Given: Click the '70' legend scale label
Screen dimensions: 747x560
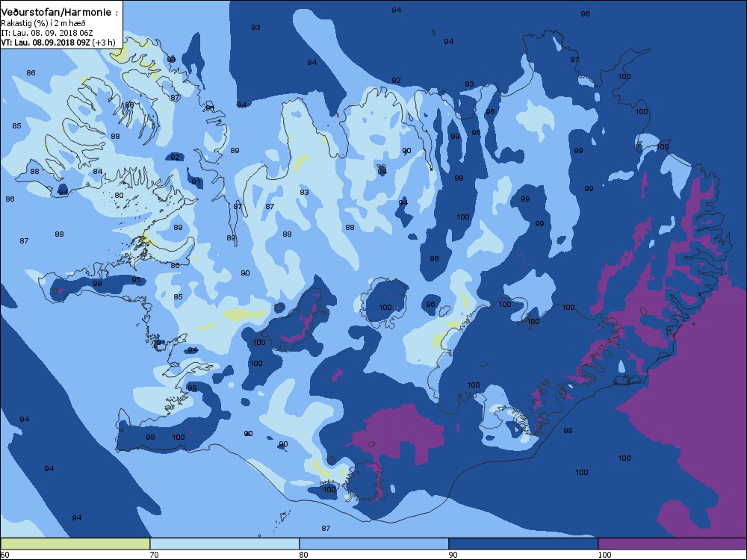Looking at the screenshot, I should coord(155,555).
